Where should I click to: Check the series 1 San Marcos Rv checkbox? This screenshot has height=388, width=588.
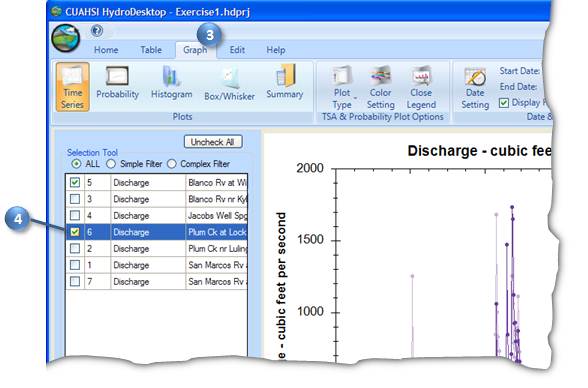click(x=75, y=265)
